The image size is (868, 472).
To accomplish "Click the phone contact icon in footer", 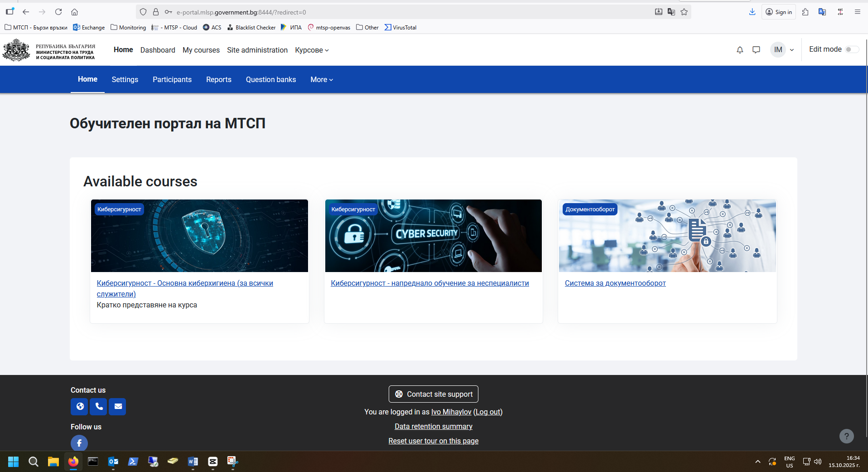I will click(98, 407).
